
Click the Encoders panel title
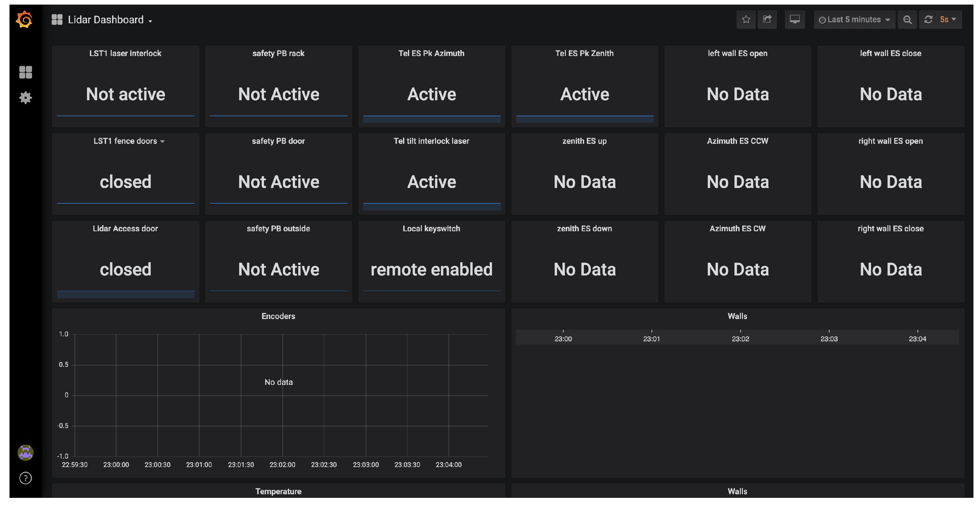(x=278, y=316)
